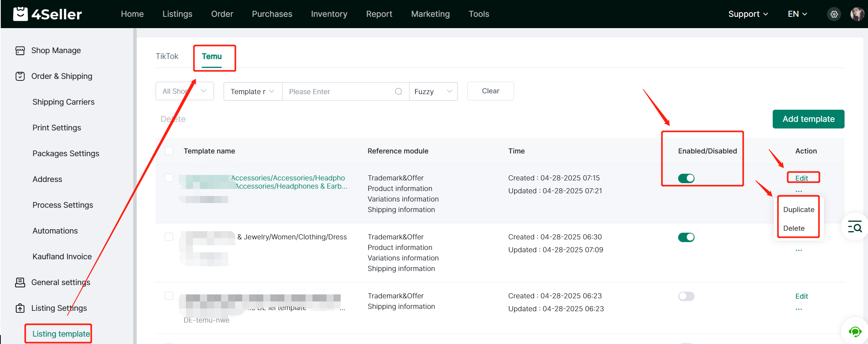Click the Listing Settings upload icon
This screenshot has height=344, width=868.
[x=20, y=308]
